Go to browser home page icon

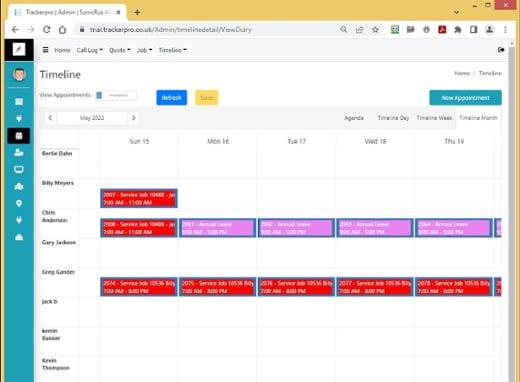62,30
